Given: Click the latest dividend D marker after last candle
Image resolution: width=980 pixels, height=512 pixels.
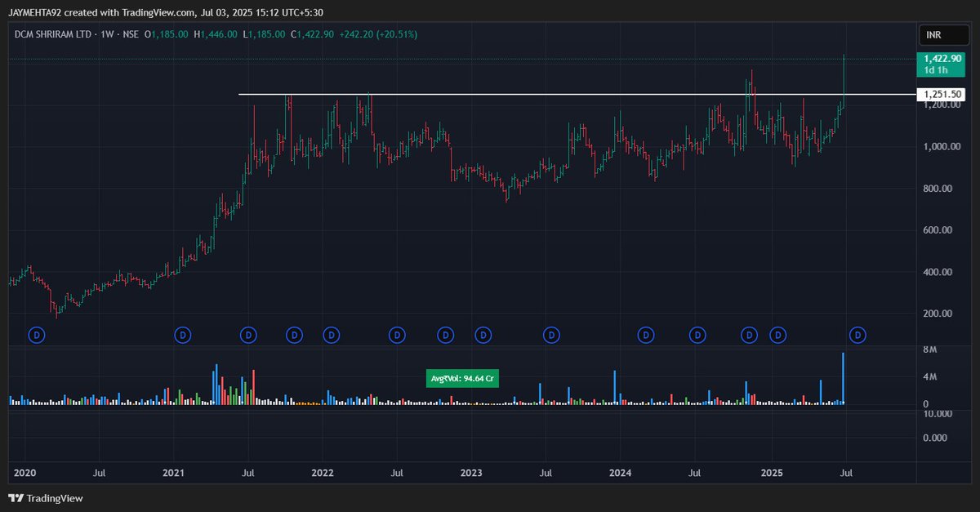Looking at the screenshot, I should [x=857, y=334].
